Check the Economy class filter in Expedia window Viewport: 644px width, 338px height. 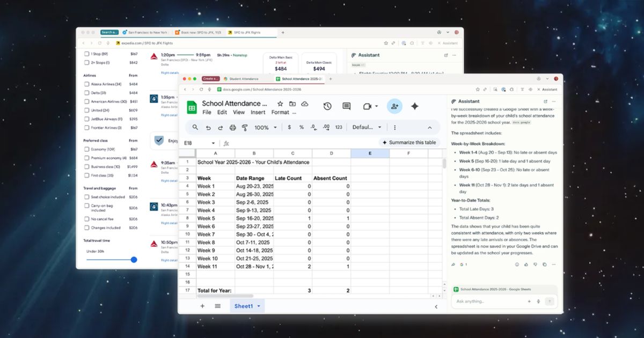click(x=87, y=149)
